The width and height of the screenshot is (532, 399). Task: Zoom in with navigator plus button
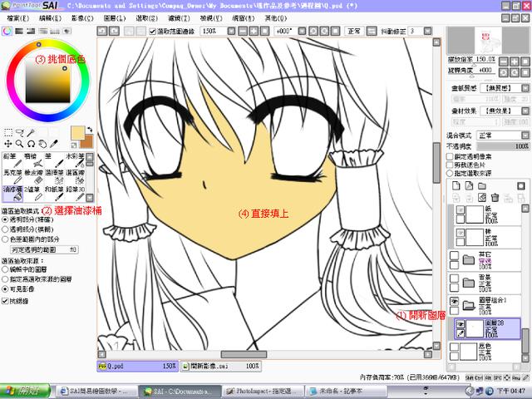(515, 62)
